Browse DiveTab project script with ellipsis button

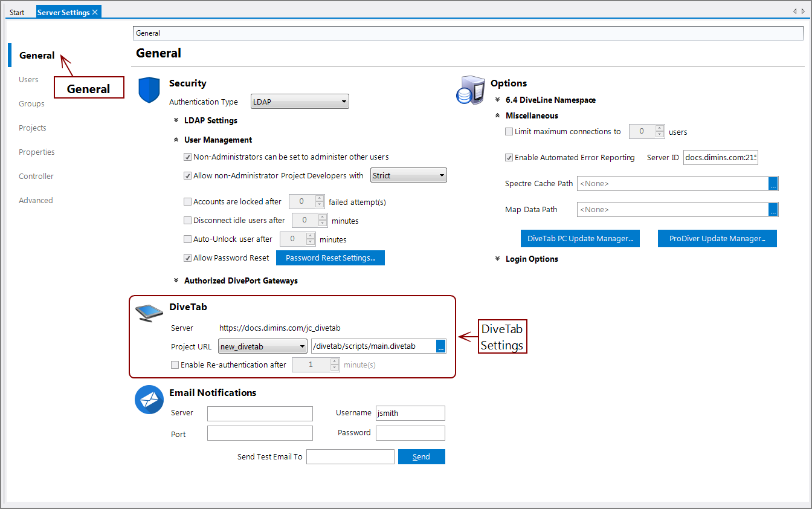click(x=441, y=346)
